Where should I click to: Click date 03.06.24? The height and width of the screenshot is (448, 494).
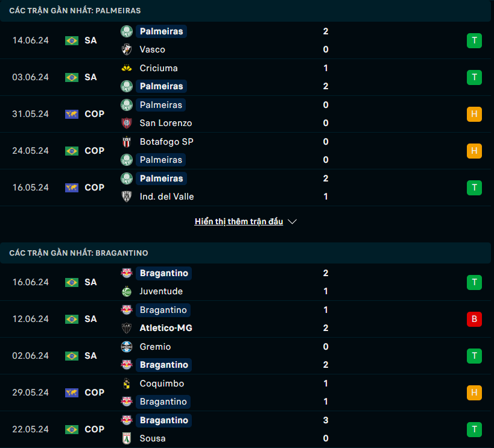click(x=31, y=77)
